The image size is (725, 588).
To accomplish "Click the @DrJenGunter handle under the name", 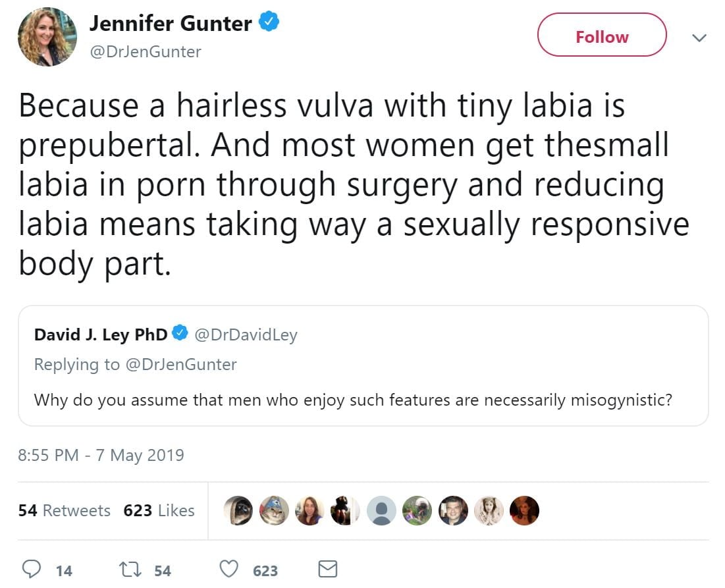I will tap(145, 51).
